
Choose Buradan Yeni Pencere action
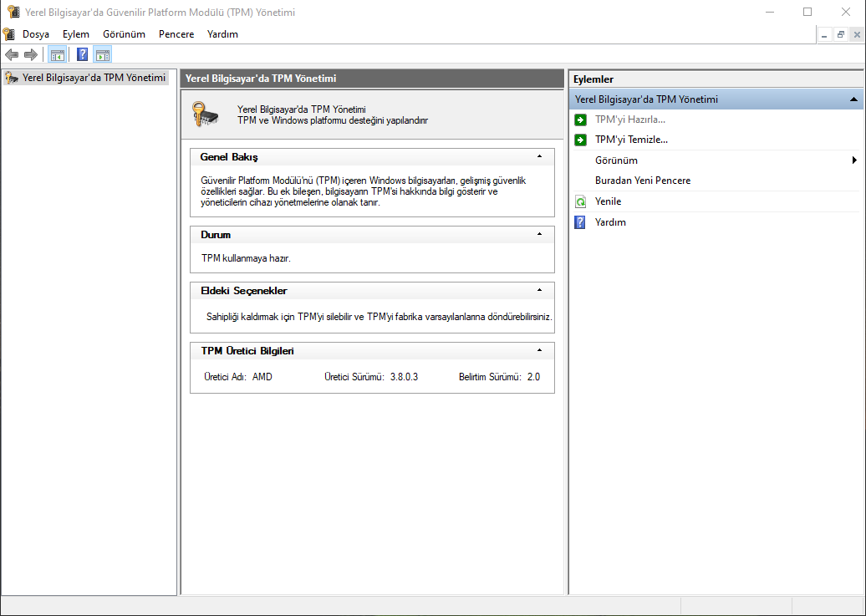coord(643,181)
